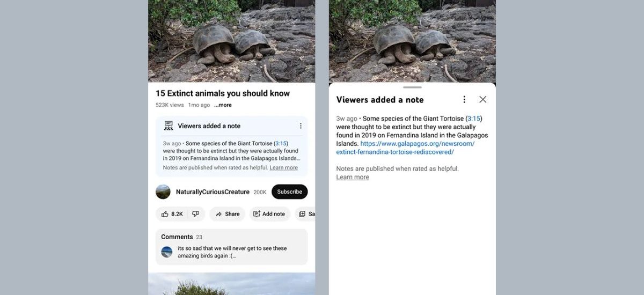Subscribe to NaturallyCuriousCreature channel
Image resolution: width=644 pixels, height=295 pixels.
click(x=289, y=191)
